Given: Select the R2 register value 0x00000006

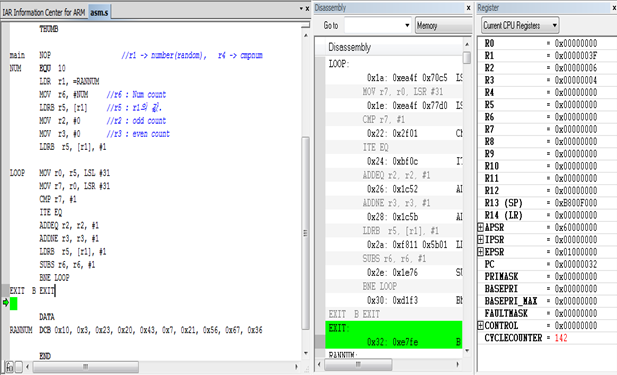Looking at the screenshot, I should click(576, 68).
